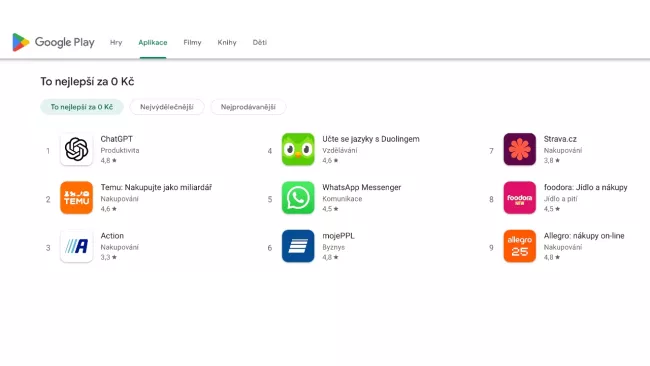The height and width of the screenshot is (366, 650).
Task: Open the Strava.cz app icon
Action: pos(520,149)
